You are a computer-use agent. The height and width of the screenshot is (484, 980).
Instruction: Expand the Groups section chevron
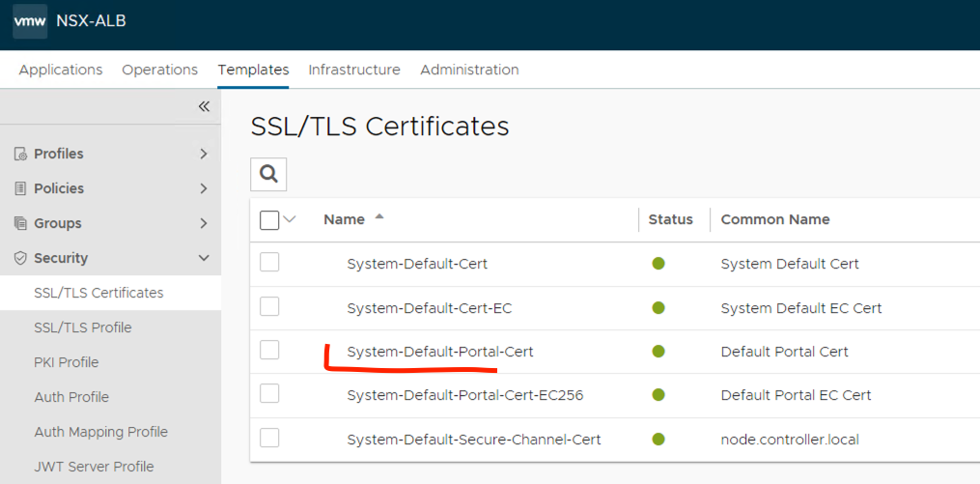(204, 223)
